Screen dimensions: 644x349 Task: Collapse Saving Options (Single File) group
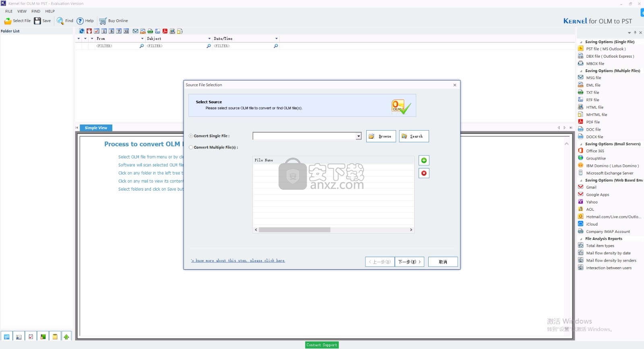click(581, 42)
